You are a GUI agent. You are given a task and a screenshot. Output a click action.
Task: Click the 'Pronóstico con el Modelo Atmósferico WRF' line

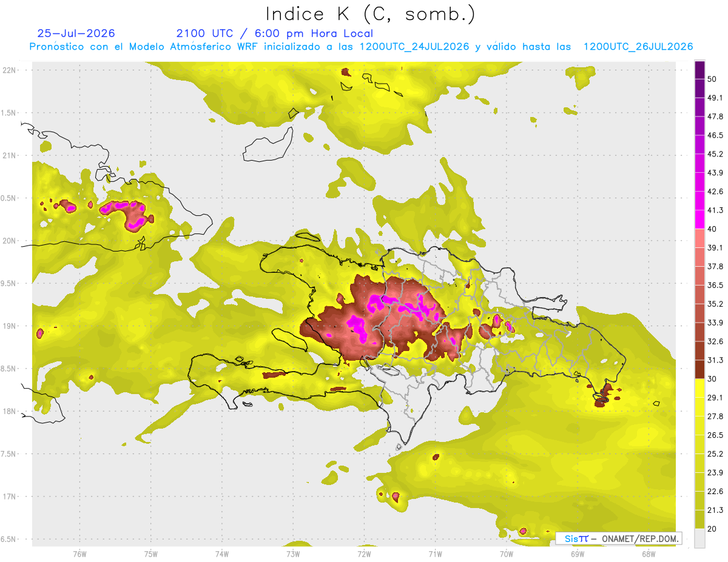tap(361, 47)
